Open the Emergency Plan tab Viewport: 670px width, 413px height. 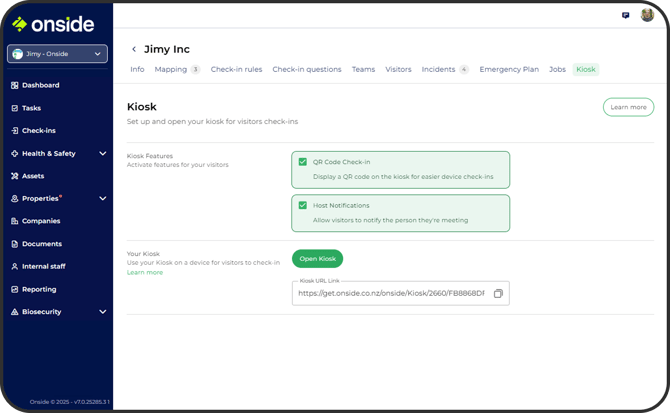tap(509, 70)
